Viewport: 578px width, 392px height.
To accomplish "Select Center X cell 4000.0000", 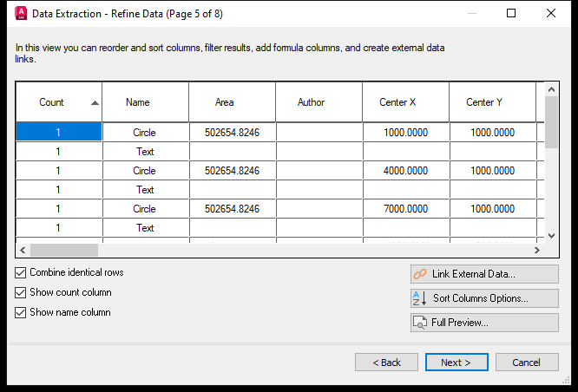I will click(x=406, y=171).
